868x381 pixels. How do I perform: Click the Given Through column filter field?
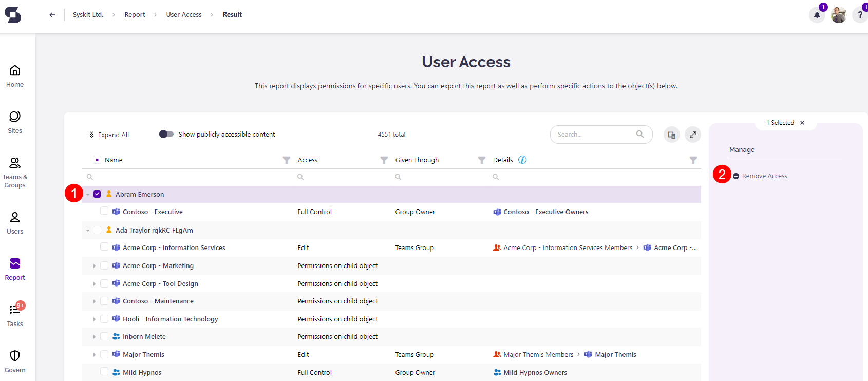(x=439, y=177)
